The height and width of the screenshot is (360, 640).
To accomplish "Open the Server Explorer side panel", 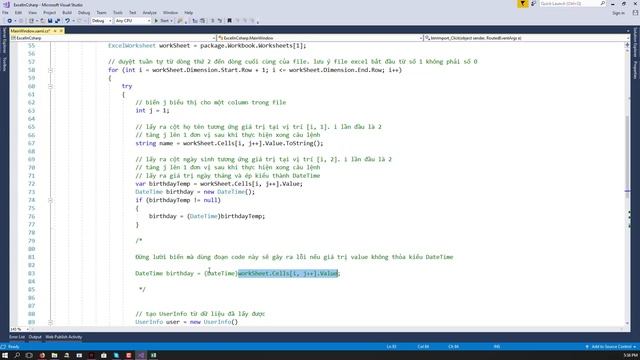I will click(4, 40).
